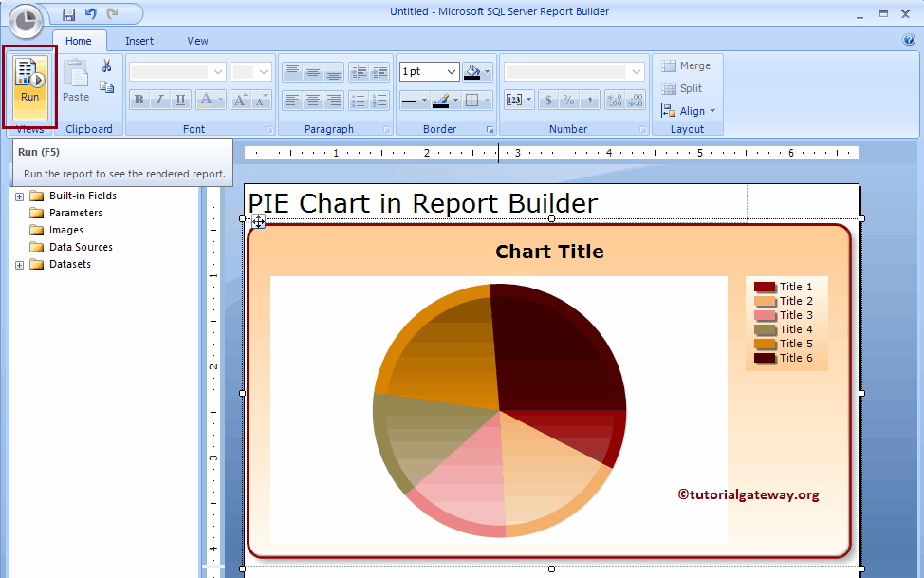The height and width of the screenshot is (578, 924).
Task: Open the Border group dialog launcher
Action: pyautogui.click(x=490, y=130)
